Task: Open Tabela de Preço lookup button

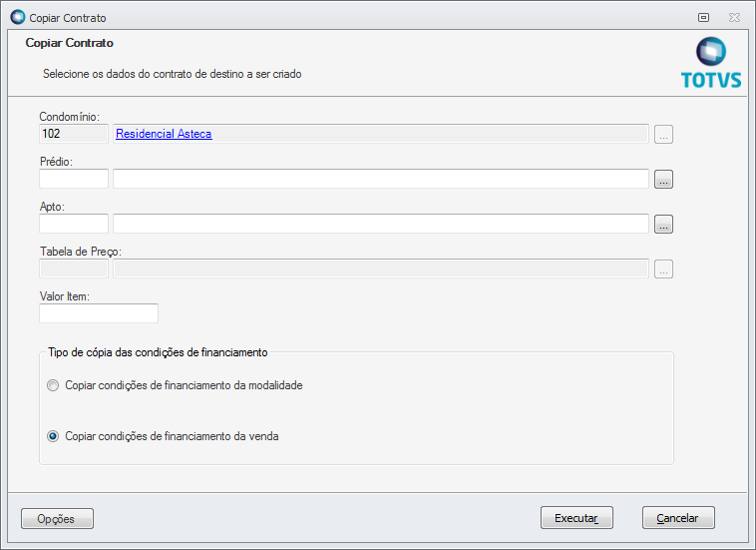Action: point(664,269)
